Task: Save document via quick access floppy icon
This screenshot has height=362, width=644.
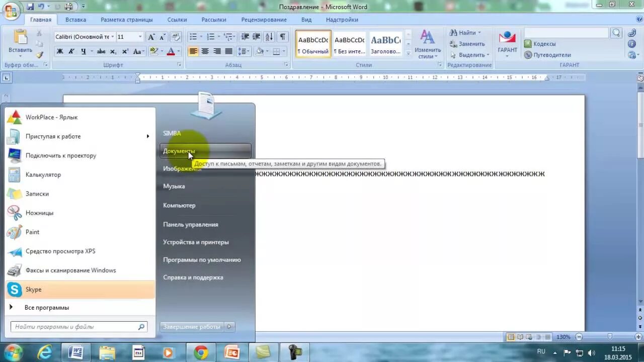Action: [30, 7]
